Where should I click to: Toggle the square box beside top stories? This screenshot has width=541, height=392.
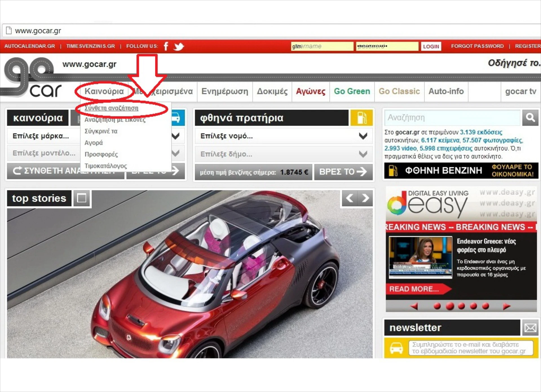tap(82, 198)
